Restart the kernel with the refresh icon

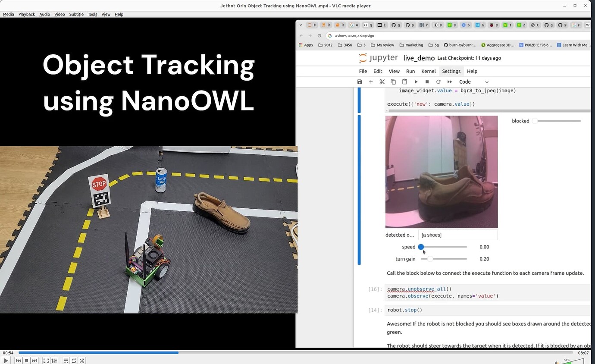pos(438,82)
